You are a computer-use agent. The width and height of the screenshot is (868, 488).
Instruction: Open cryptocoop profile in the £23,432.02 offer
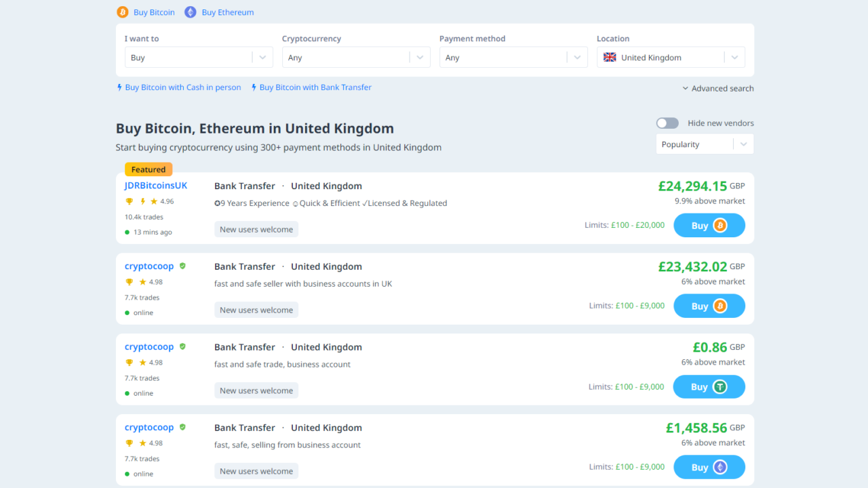coord(149,266)
